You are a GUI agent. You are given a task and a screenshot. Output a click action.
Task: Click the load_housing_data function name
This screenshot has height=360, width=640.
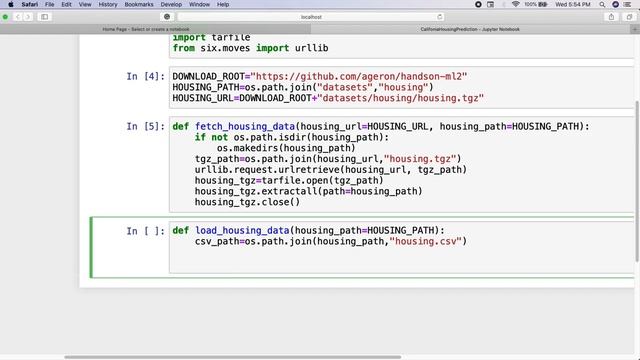242,231
